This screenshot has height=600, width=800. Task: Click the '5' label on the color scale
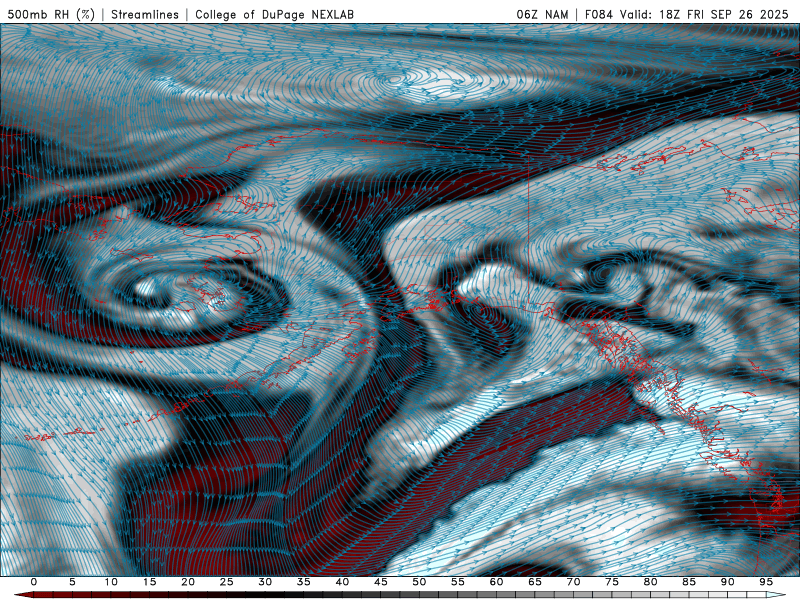tap(72, 582)
